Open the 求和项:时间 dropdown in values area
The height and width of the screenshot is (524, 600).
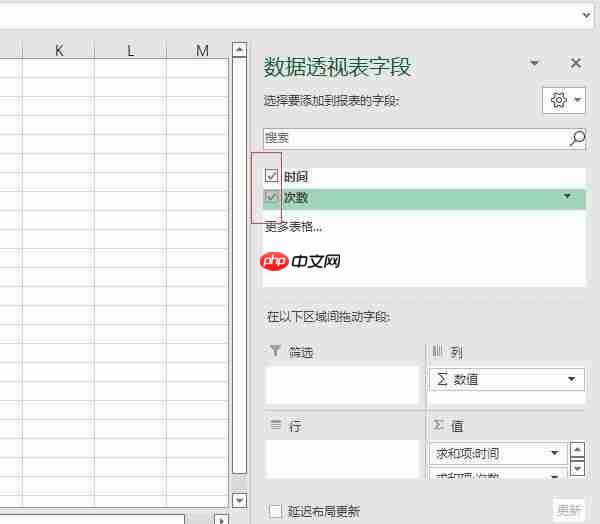pos(554,453)
